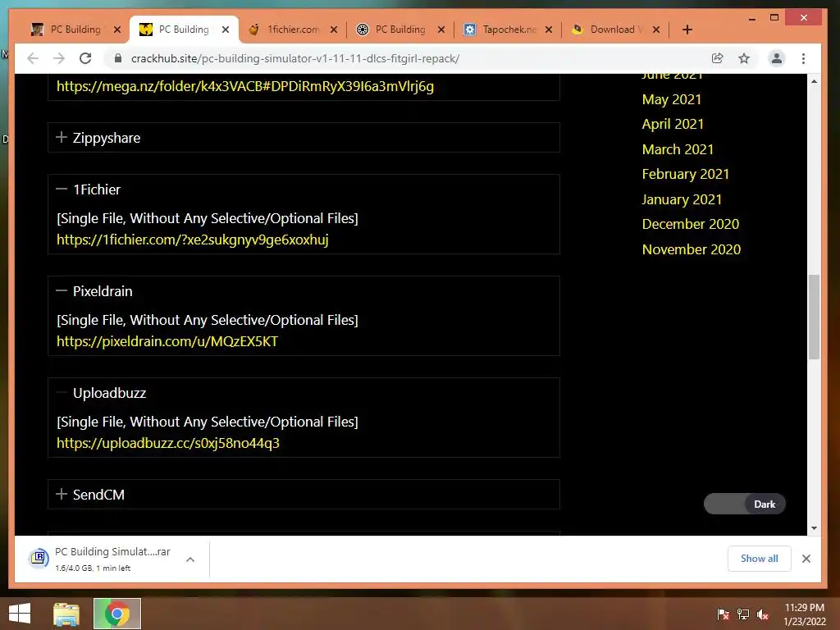
Task: Expand the Zippyshare section
Action: 304,138
